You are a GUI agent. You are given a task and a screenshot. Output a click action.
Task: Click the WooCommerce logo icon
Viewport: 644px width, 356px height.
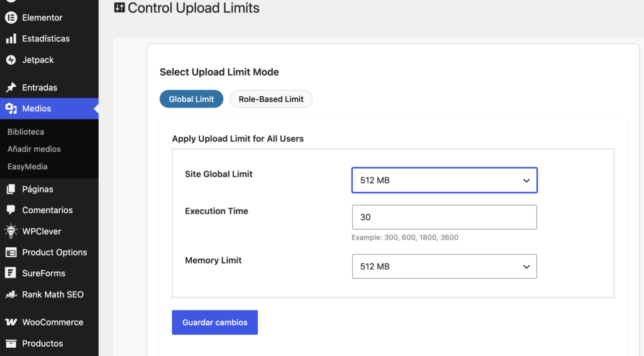(11, 322)
